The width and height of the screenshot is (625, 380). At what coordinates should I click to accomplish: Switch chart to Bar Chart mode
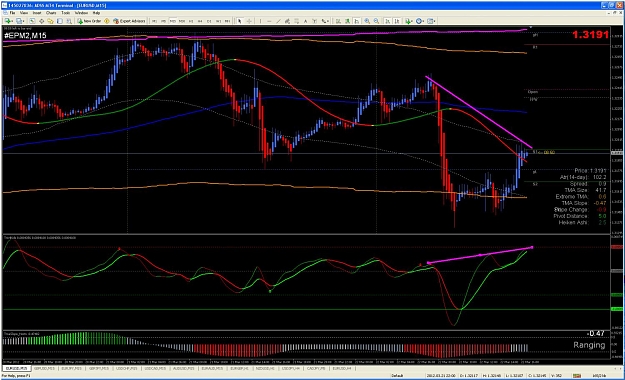coord(338,21)
